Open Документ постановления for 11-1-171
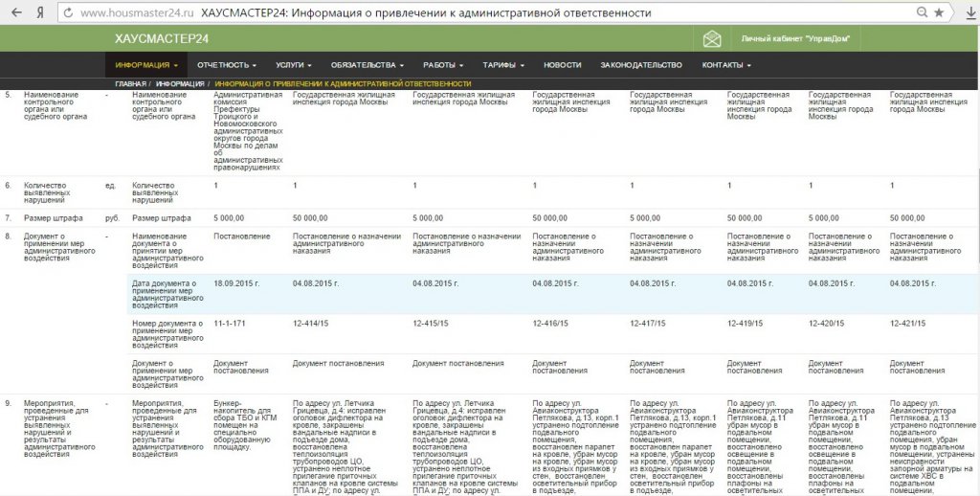Image resolution: width=980 pixels, height=496 pixels. [240, 367]
